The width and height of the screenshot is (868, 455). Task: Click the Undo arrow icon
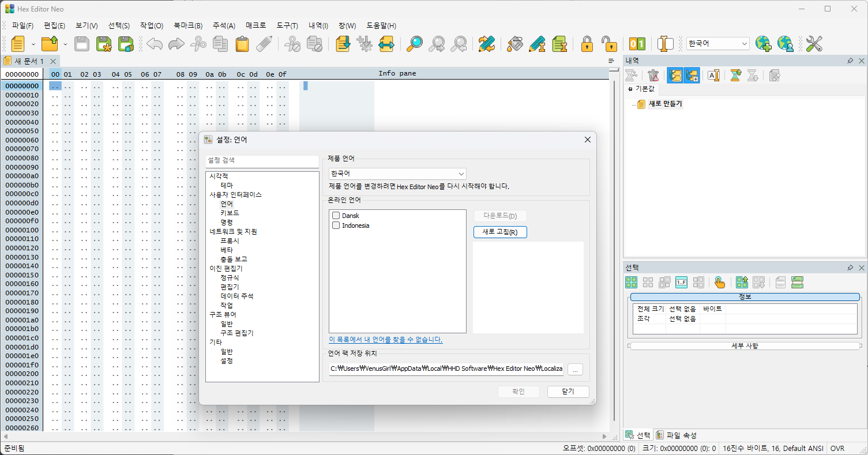(x=155, y=44)
